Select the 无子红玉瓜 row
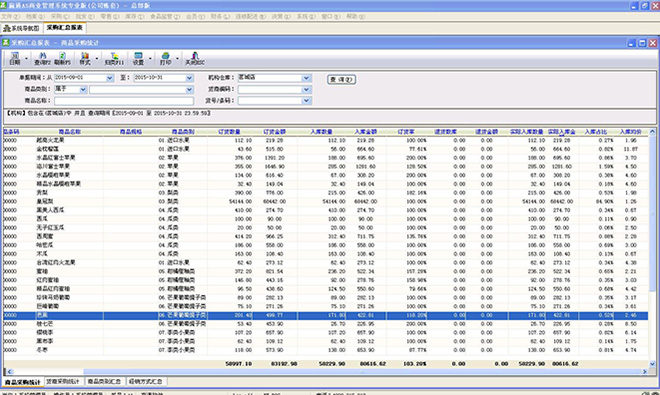The width and height of the screenshot is (660, 395). pos(325,228)
